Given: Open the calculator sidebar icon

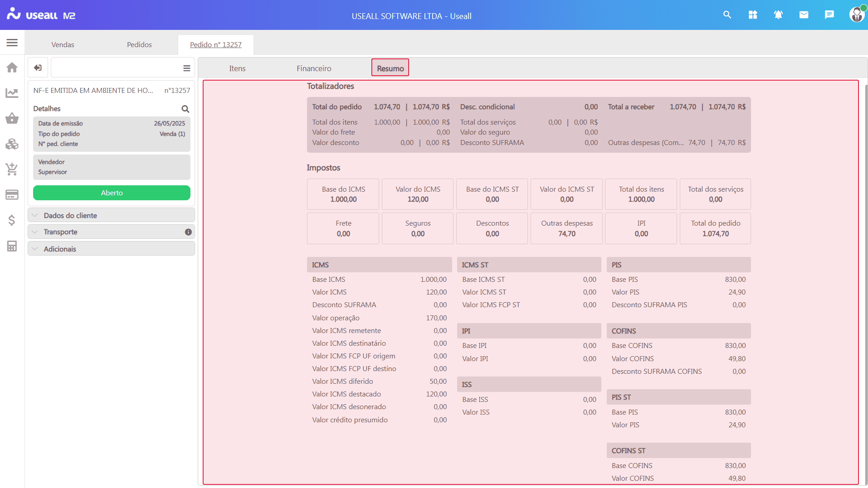Looking at the screenshot, I should point(12,246).
